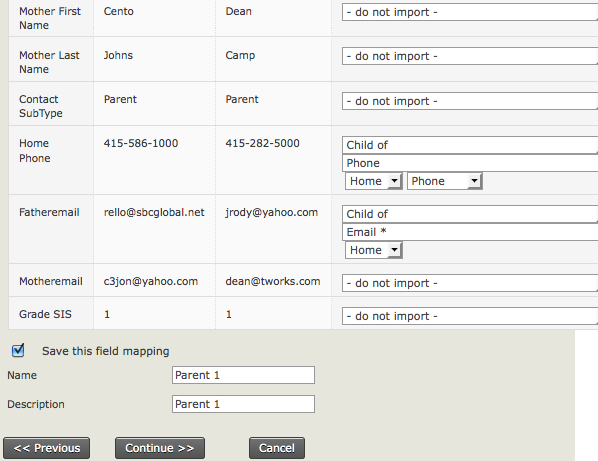Open the Email * field dropdown
This screenshot has height=461, width=598.
point(470,232)
